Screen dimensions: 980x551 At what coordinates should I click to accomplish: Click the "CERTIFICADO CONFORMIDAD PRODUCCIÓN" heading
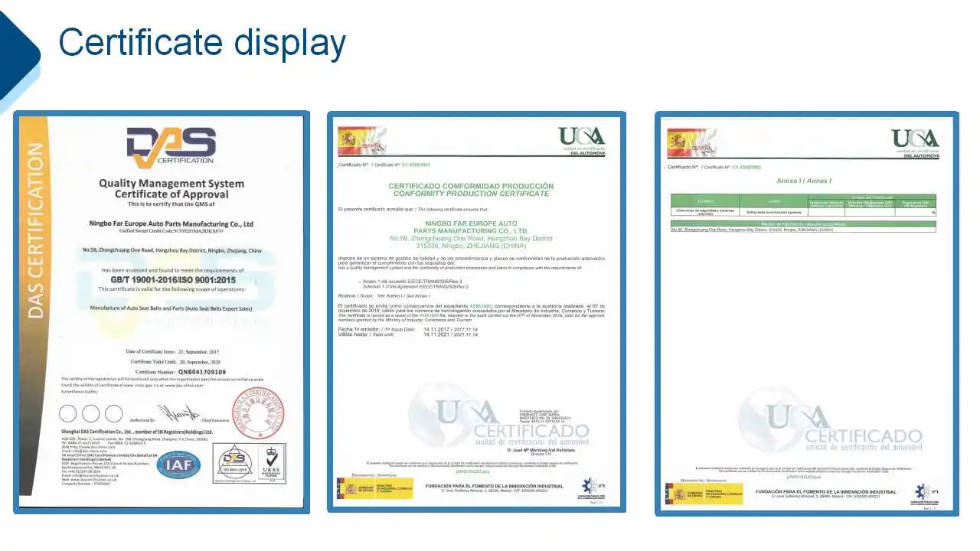(471, 186)
